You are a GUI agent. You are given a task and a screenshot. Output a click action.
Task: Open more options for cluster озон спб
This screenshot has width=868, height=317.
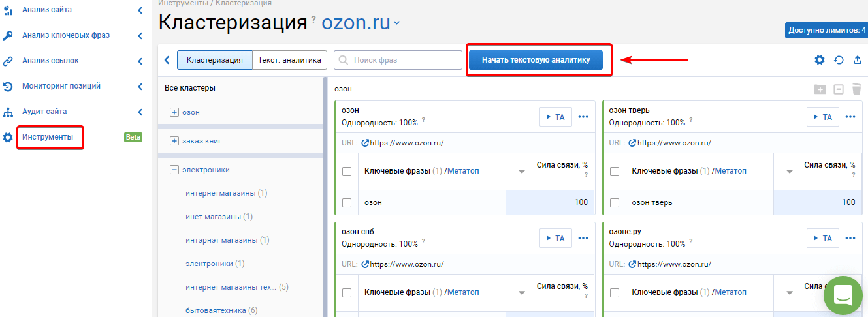click(583, 238)
